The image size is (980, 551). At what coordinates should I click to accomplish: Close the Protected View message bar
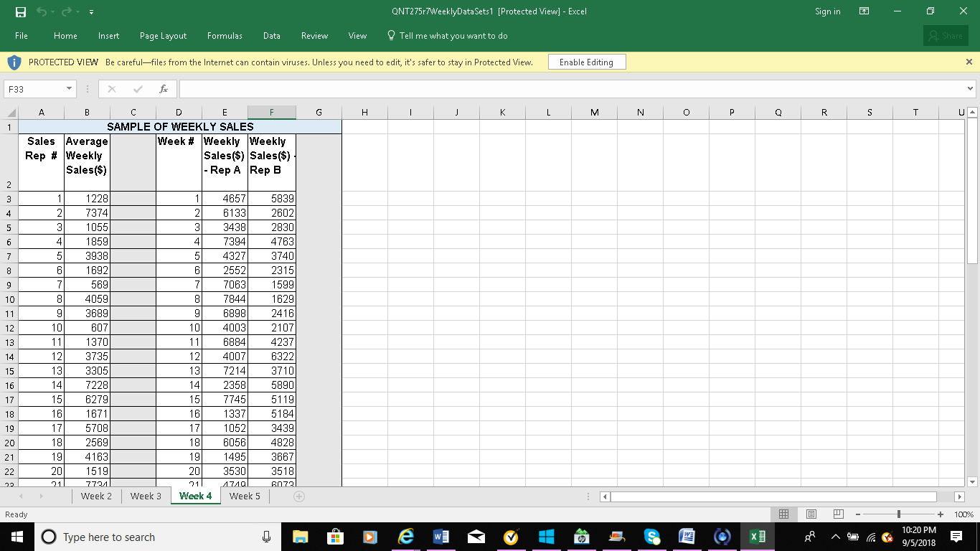tap(969, 62)
